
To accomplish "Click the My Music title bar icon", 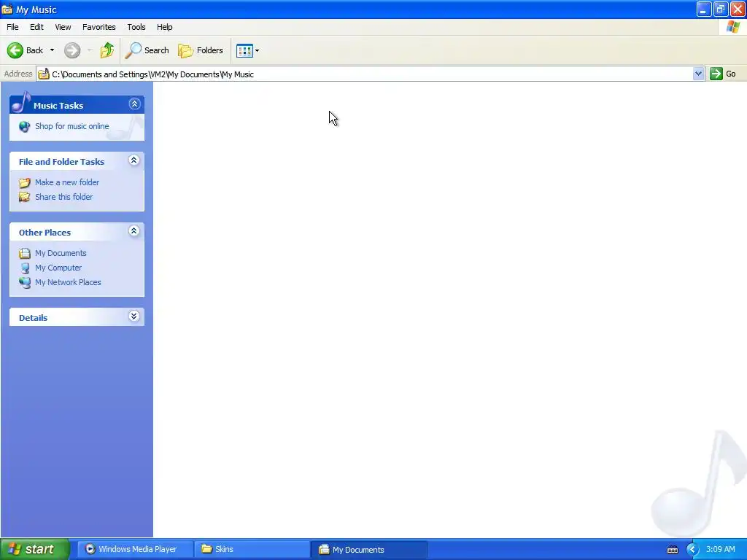I will coord(7,9).
